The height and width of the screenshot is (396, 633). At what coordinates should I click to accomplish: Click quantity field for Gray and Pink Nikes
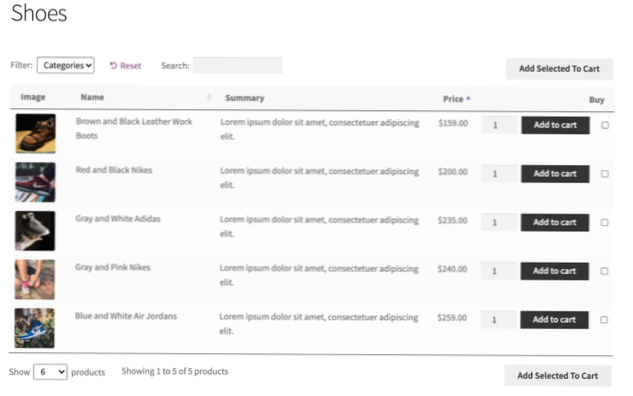[x=498, y=271]
